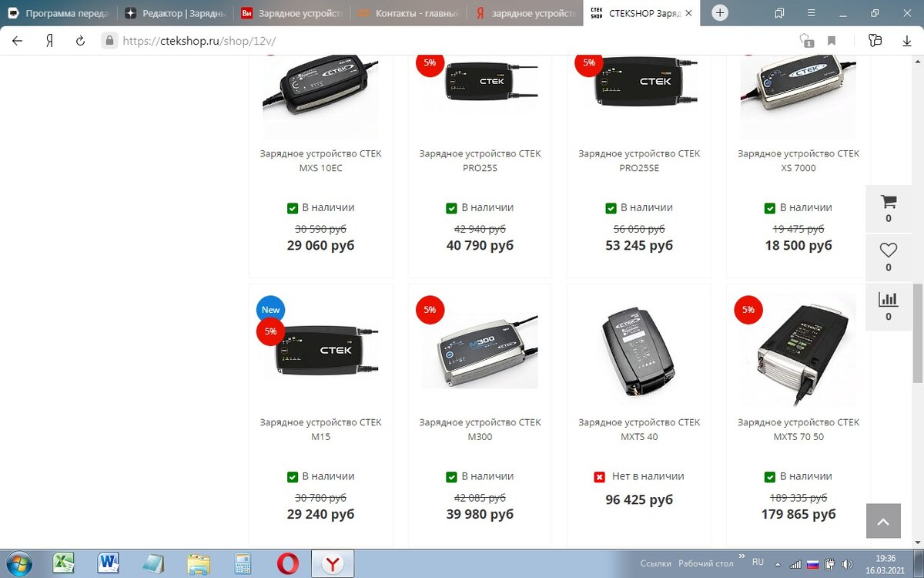Open the browser side panel icon
The width and height of the screenshot is (924, 578).
tap(875, 41)
